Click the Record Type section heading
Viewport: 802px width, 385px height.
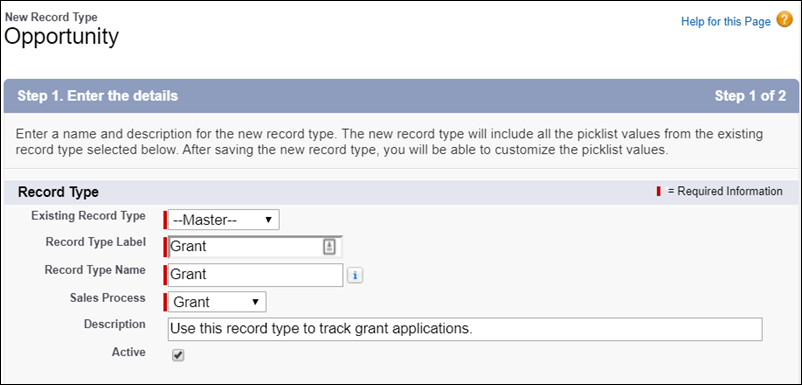58,192
